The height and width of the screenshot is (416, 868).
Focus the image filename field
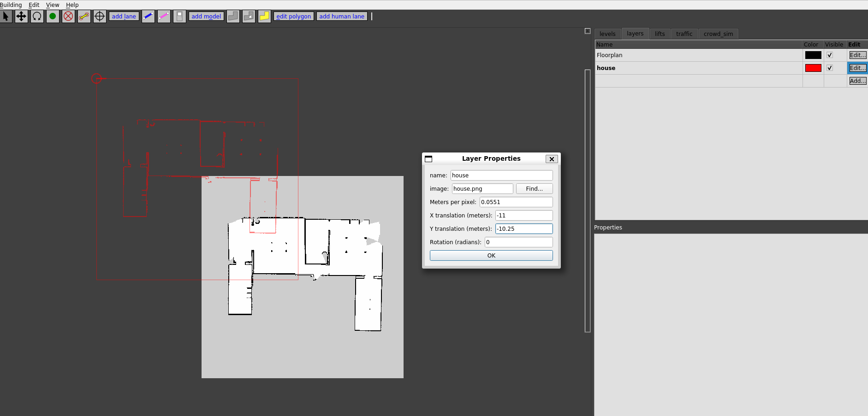pyautogui.click(x=482, y=189)
